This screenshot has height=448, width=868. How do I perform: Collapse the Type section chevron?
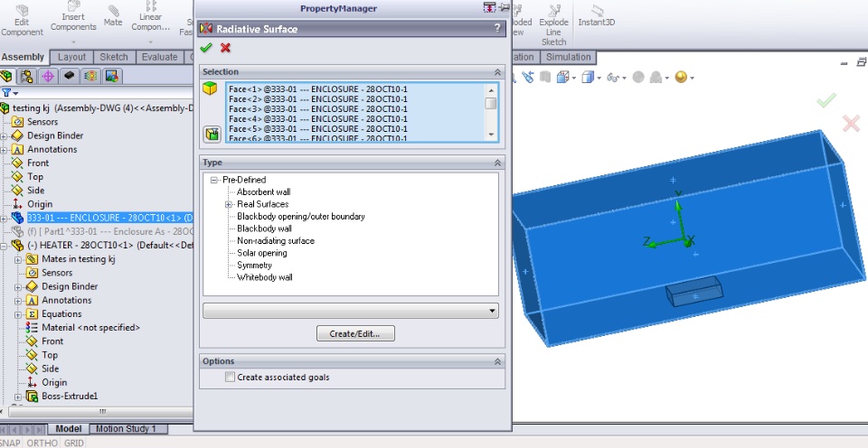(497, 163)
